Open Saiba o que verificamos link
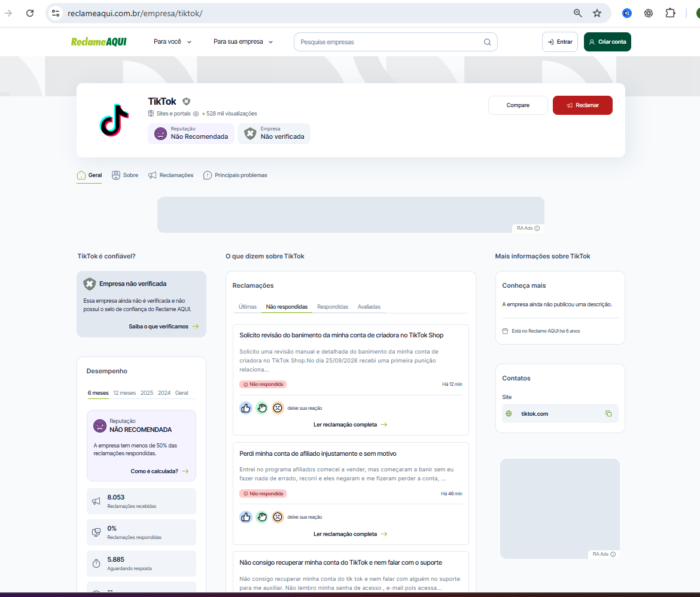Image resolution: width=700 pixels, height=597 pixels. pyautogui.click(x=164, y=327)
